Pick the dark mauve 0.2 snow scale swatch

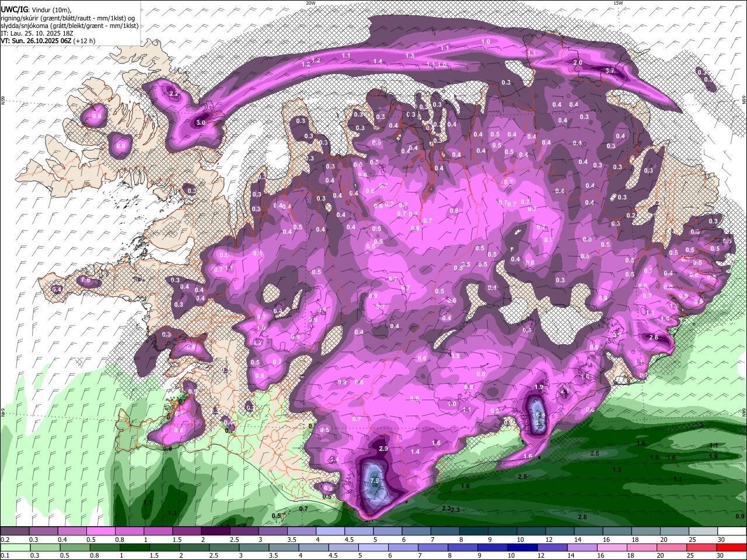15,531
